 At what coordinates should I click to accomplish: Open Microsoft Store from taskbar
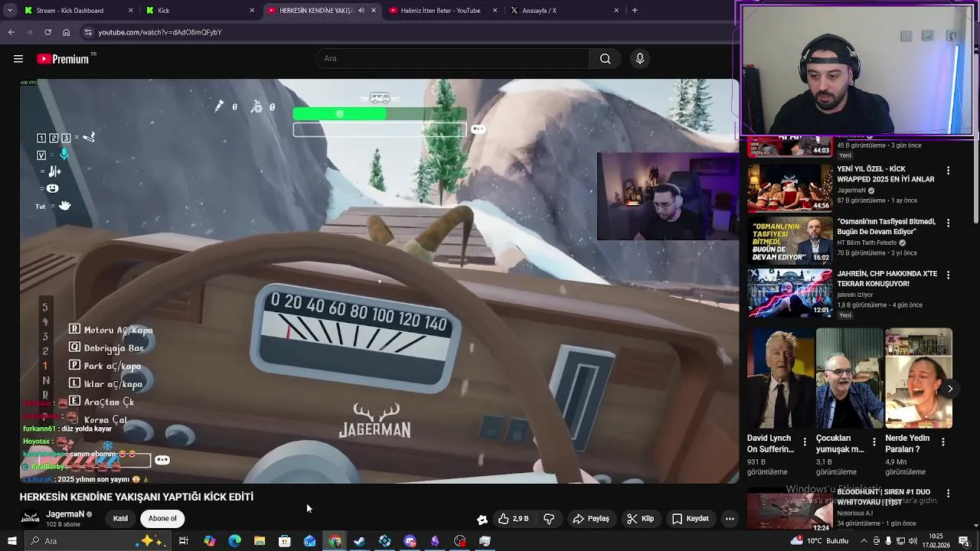pos(285,541)
